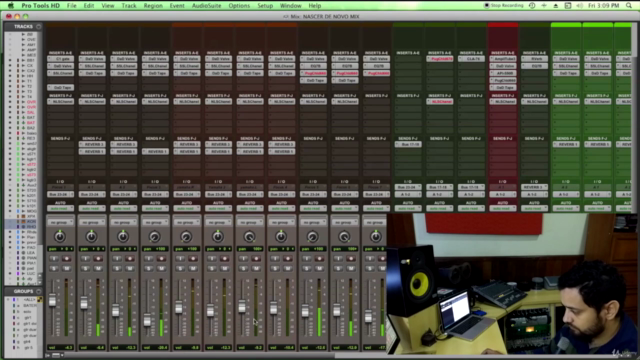
Task: Click the volume speaker icon in the menu bar
Action: [x=580, y=6]
